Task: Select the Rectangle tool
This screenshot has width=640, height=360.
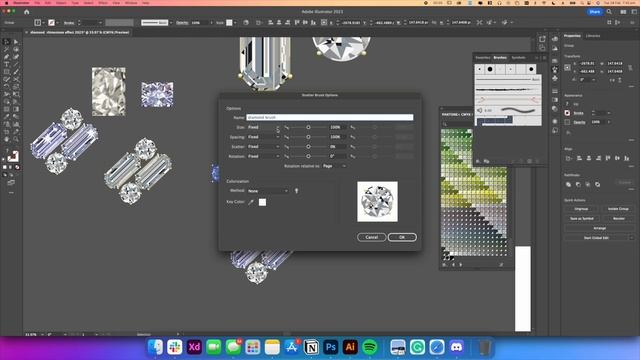Action: click(7, 72)
